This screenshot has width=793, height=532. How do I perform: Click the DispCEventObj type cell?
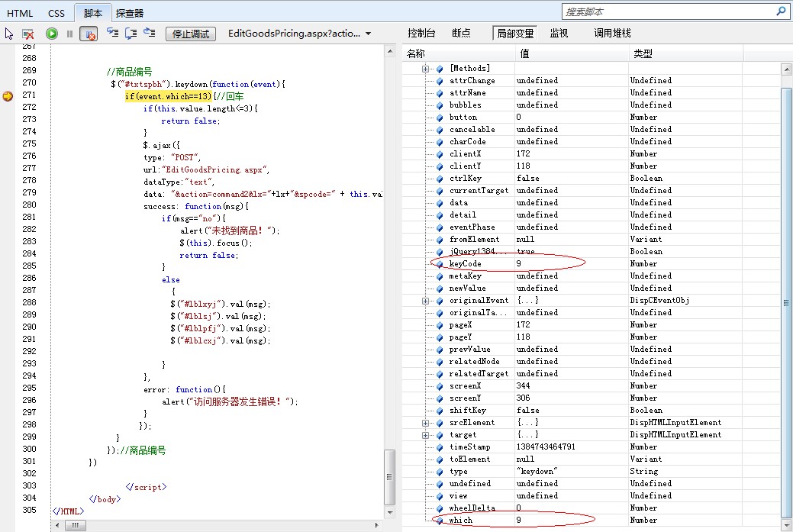pyautogui.click(x=659, y=301)
